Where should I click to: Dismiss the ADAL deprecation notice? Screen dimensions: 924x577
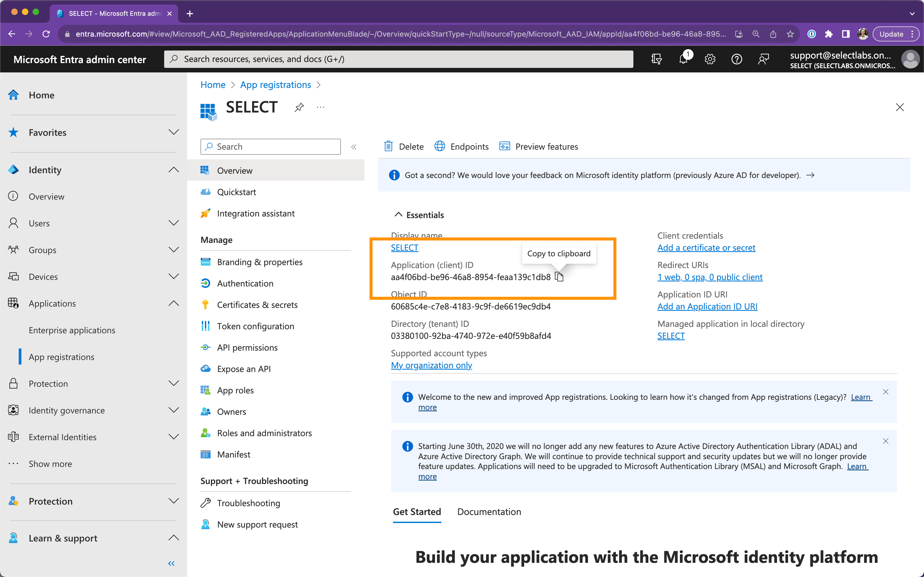[885, 441]
